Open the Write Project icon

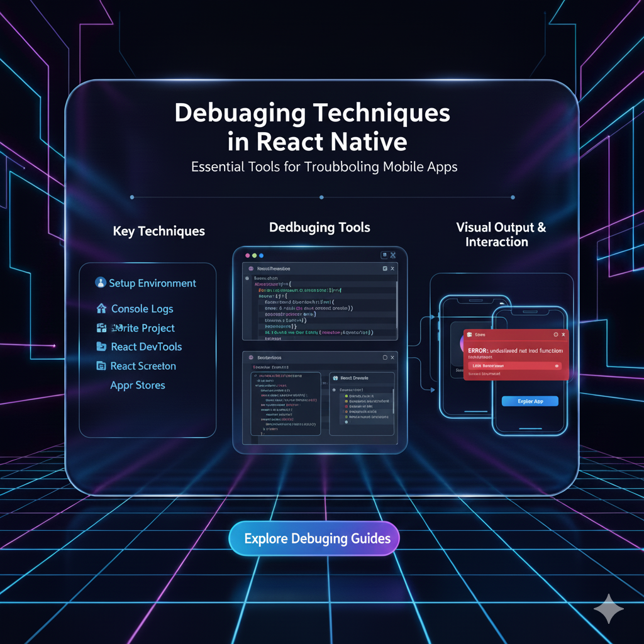(x=102, y=328)
